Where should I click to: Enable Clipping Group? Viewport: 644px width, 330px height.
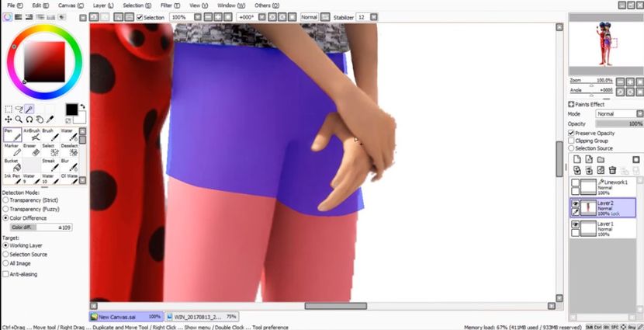click(571, 141)
